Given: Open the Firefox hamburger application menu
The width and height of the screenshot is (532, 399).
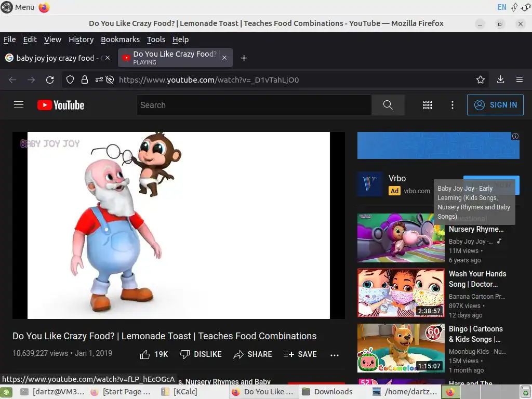Looking at the screenshot, I should [x=519, y=79].
